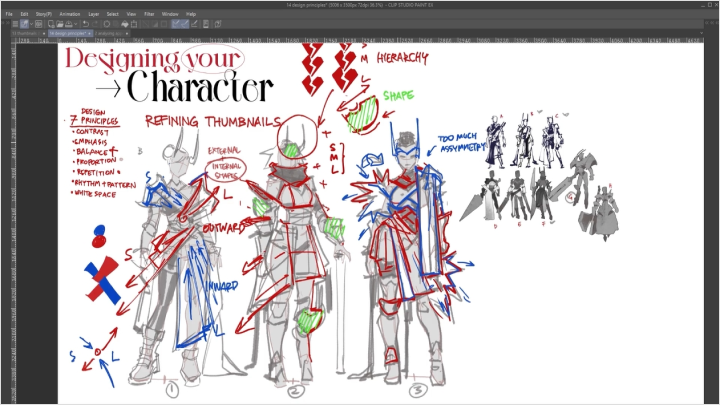720x405 pixels.
Task: Collapse the right palette dock arrows
Action: click(712, 24)
